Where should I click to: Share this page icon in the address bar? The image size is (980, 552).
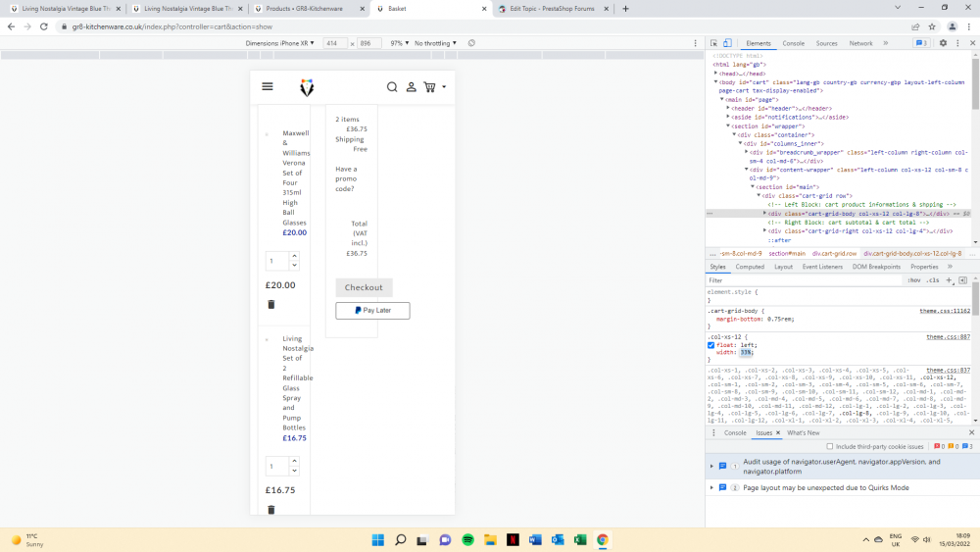pyautogui.click(x=915, y=26)
